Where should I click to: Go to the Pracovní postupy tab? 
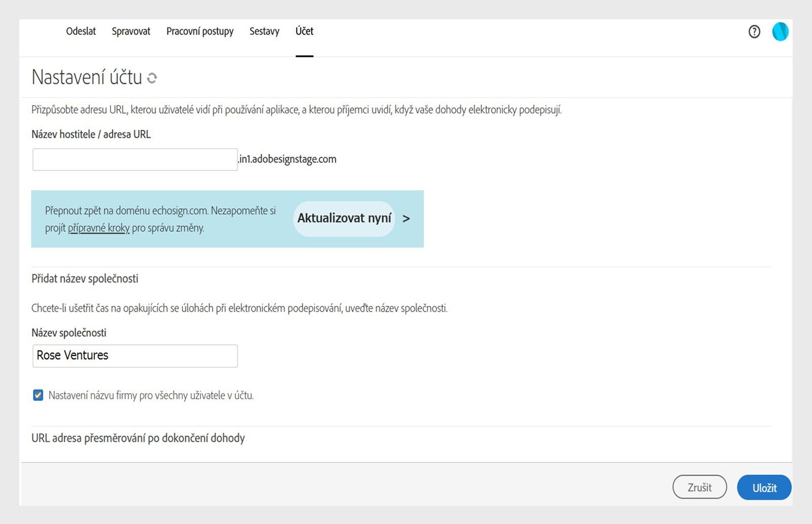click(x=200, y=31)
